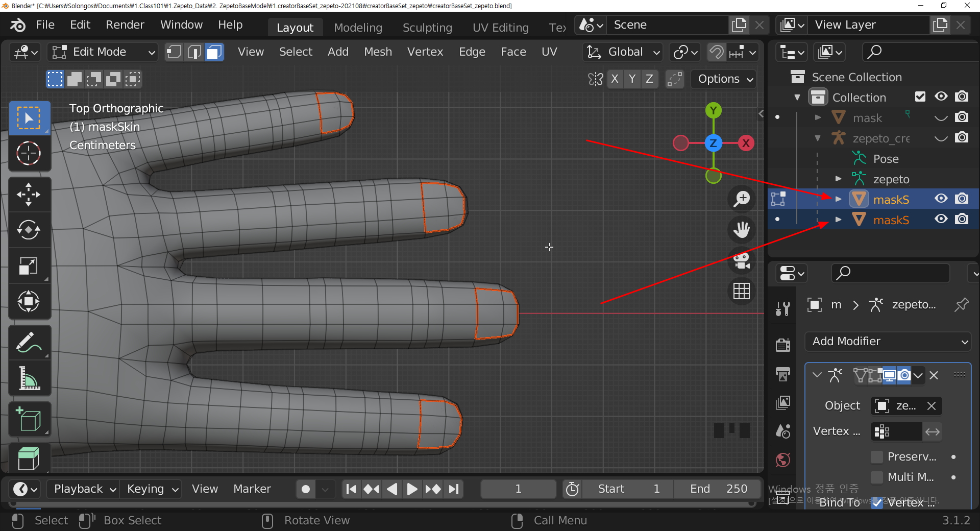Click the green Y axis gizmo ball
The height and width of the screenshot is (531, 980).
pos(713,110)
